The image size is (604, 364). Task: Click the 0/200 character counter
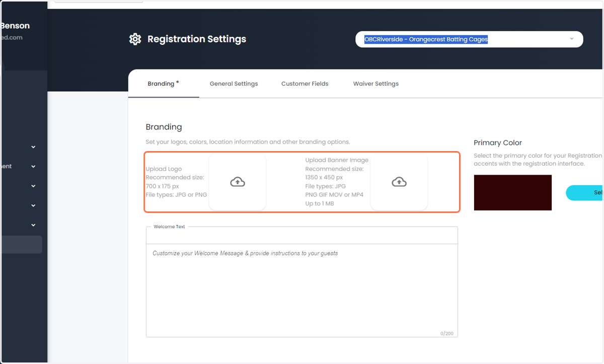(x=447, y=333)
